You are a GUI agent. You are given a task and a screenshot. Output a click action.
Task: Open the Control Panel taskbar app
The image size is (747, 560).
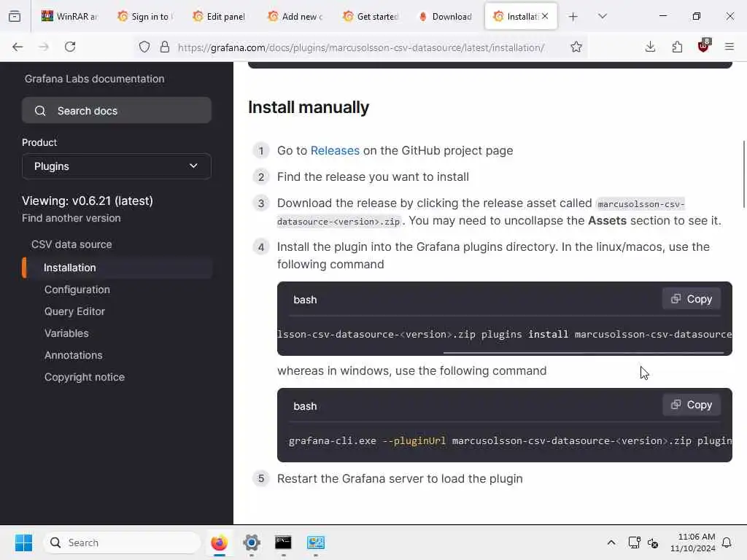315,542
